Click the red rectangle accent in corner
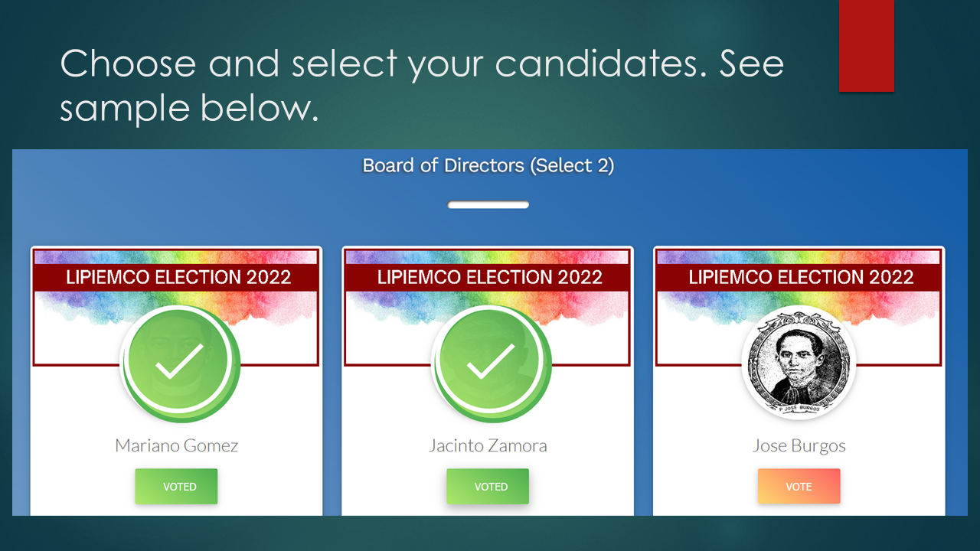 click(x=867, y=46)
